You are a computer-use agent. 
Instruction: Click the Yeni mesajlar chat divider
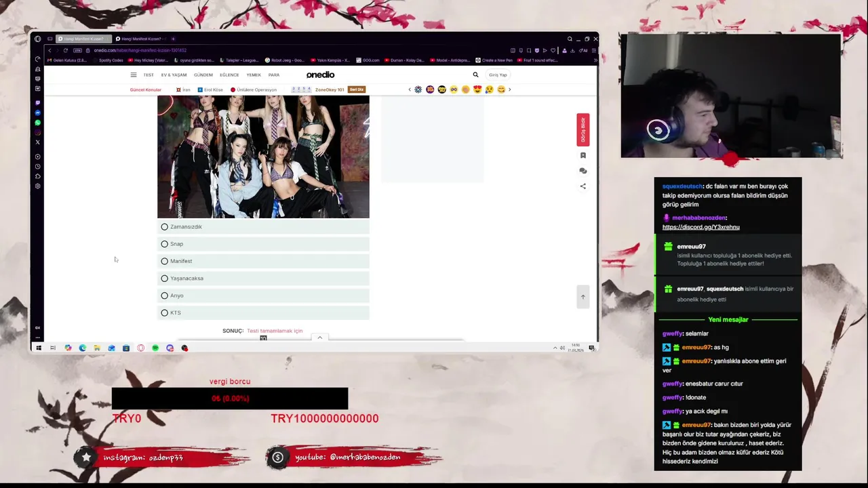click(x=728, y=319)
